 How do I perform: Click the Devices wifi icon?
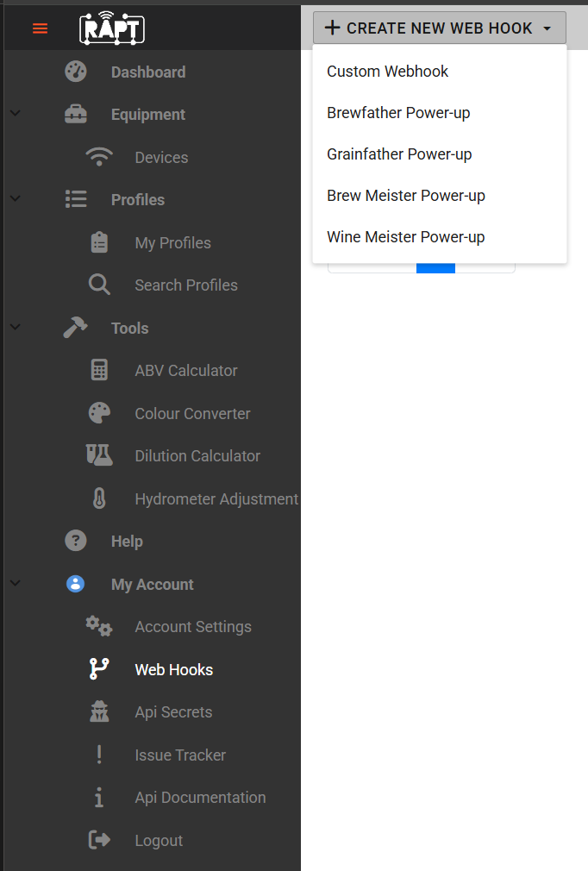[99, 157]
